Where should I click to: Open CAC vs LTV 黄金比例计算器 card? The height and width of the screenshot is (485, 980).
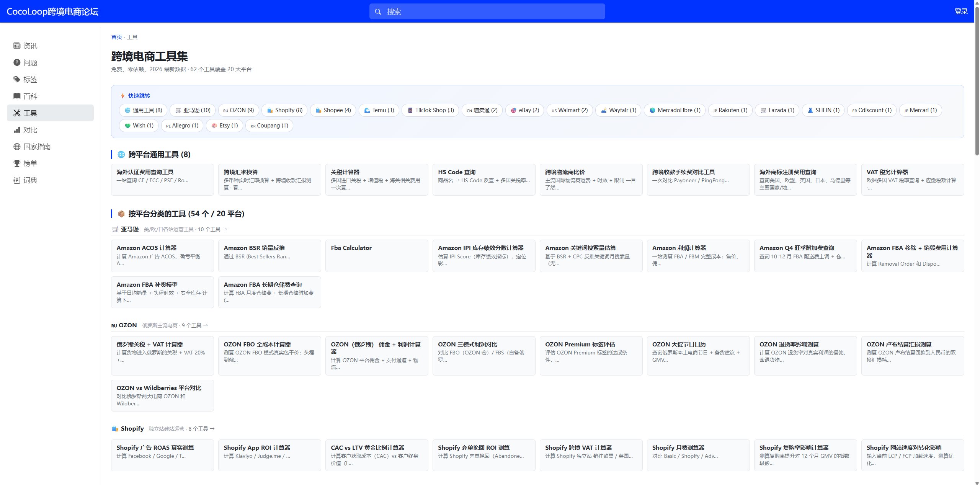[x=377, y=455]
